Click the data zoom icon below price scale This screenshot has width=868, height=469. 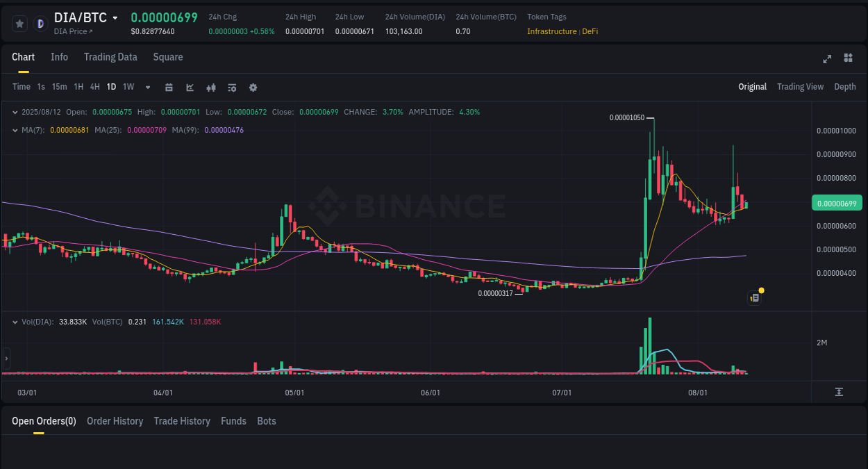[x=839, y=392]
